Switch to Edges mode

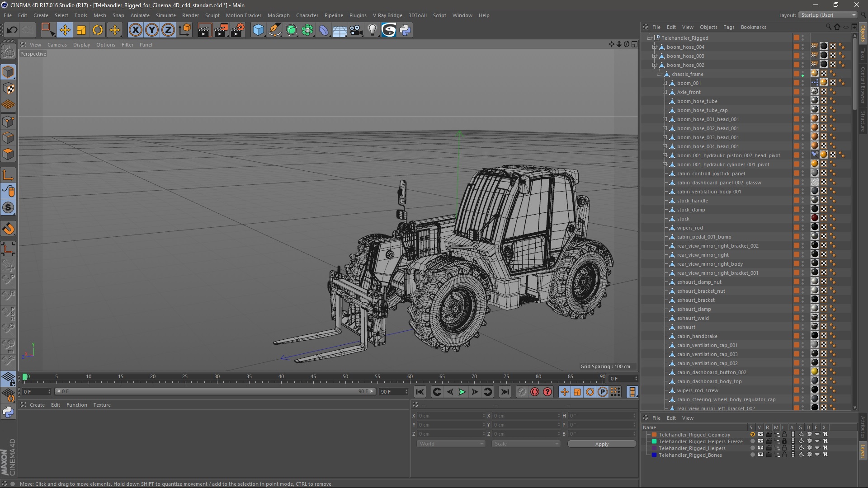pyautogui.click(x=8, y=138)
